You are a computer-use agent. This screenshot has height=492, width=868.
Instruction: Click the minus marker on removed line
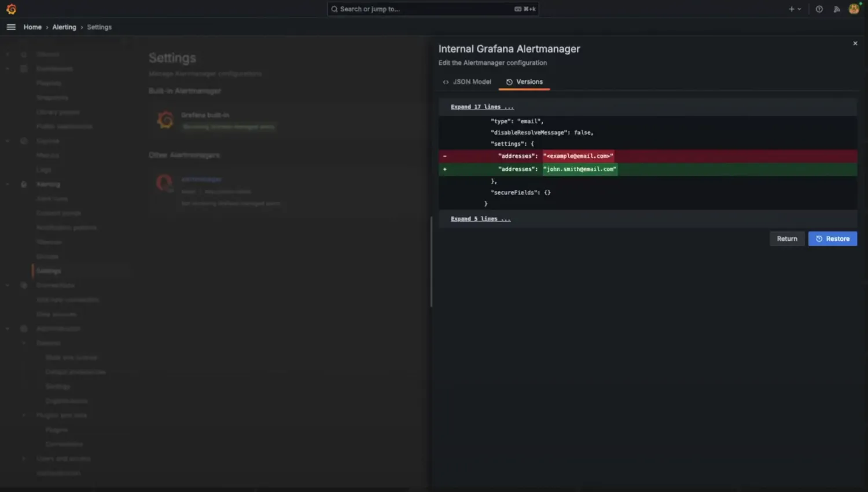444,156
